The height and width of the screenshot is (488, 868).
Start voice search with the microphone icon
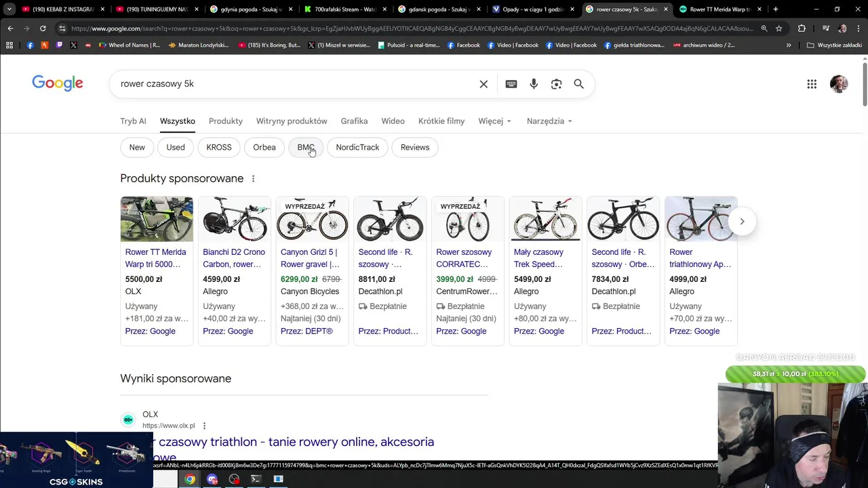tap(534, 84)
